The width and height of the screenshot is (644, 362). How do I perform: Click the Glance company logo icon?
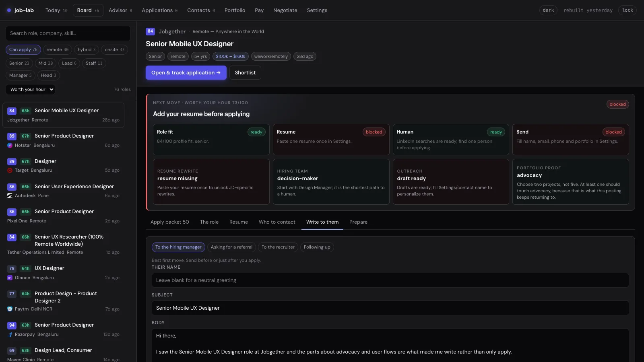coord(10,278)
